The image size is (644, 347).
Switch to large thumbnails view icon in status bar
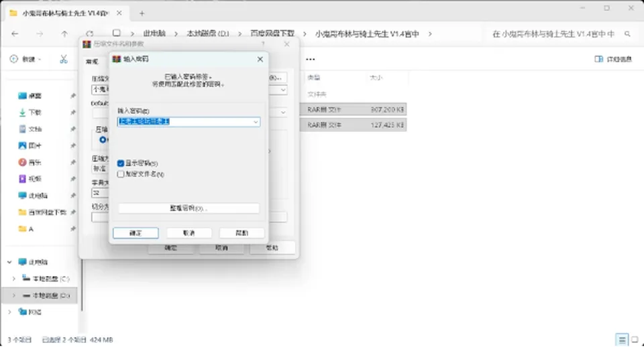click(x=635, y=340)
